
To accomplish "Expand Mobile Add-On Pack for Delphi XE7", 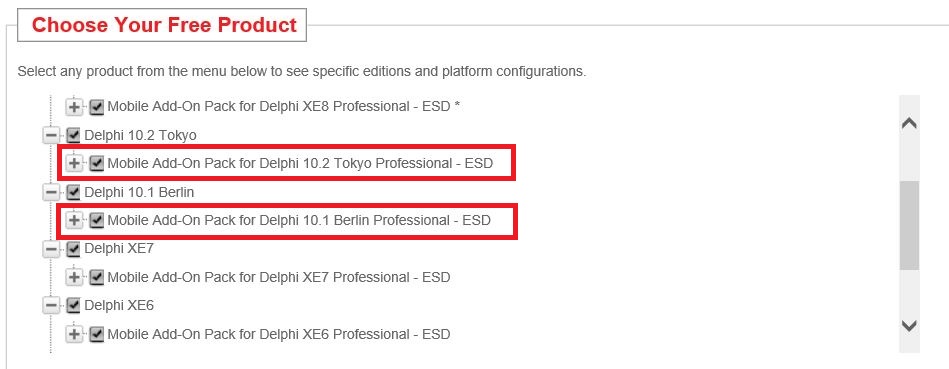I will [74, 278].
